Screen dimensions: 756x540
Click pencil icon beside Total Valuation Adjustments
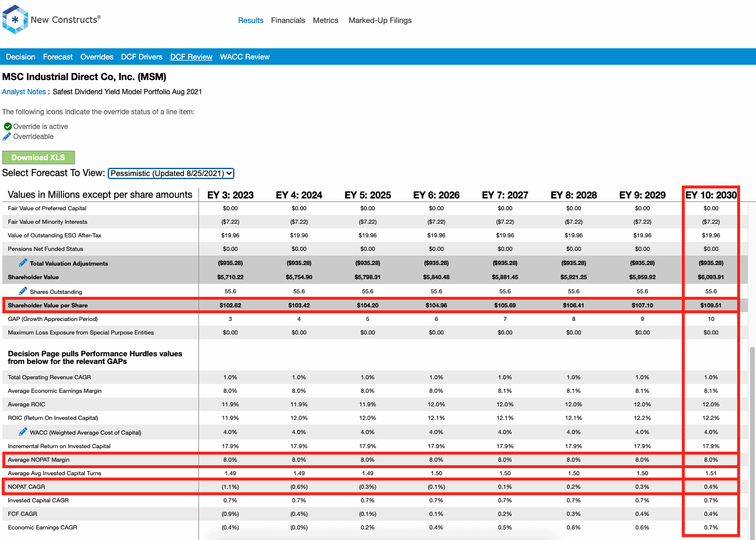coord(23,263)
